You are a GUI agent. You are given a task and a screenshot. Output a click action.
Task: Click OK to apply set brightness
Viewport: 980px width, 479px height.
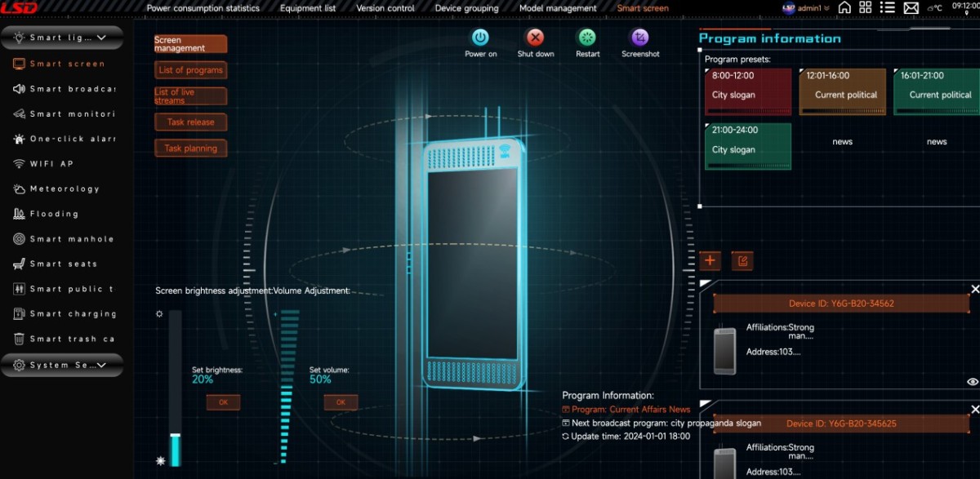point(222,401)
